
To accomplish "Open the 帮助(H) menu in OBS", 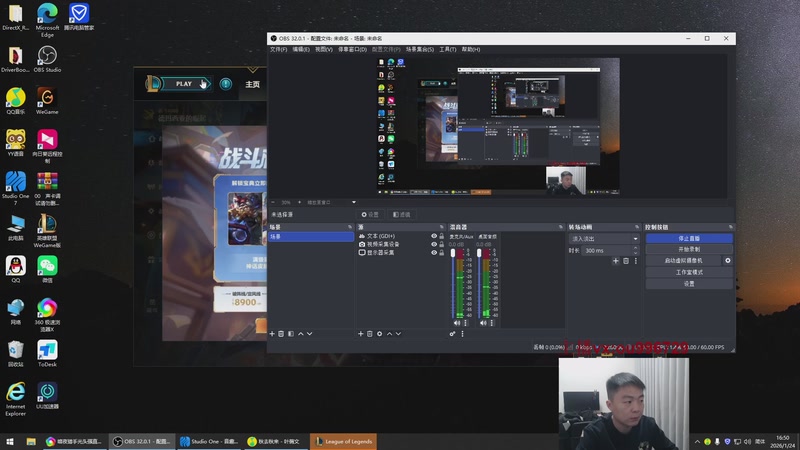I will pos(471,49).
